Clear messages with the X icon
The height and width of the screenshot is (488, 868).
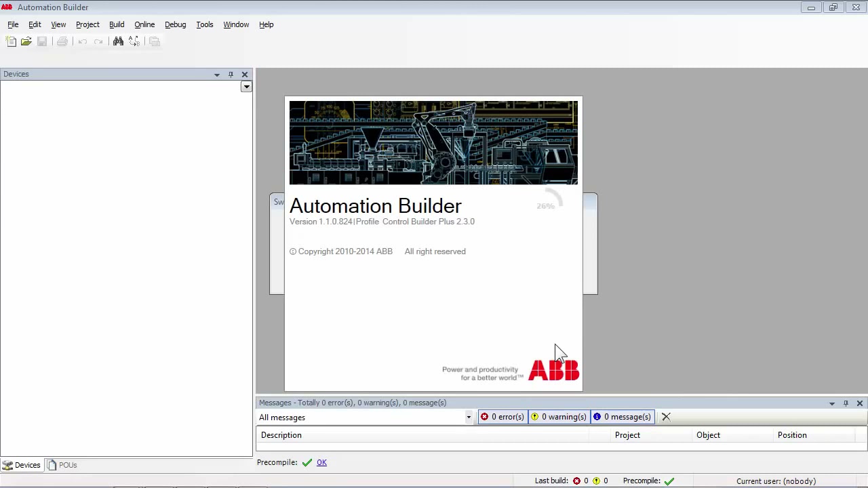point(666,417)
